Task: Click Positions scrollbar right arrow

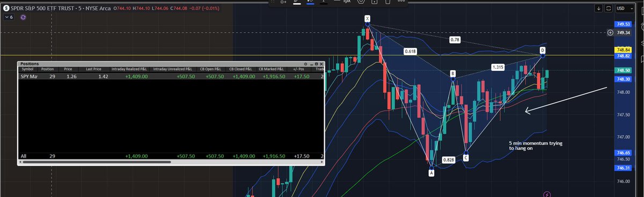Action: click(x=321, y=162)
